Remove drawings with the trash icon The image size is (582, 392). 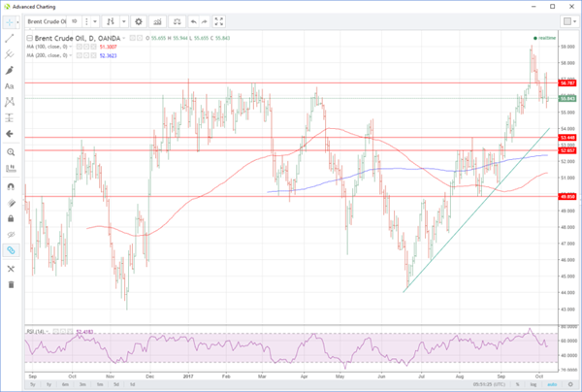(x=11, y=284)
